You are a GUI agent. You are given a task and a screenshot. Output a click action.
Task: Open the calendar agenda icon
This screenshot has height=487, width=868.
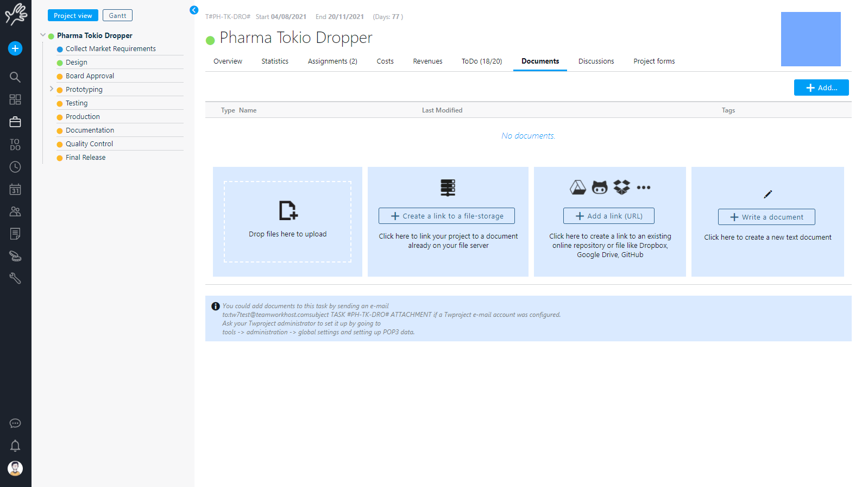pos(15,189)
